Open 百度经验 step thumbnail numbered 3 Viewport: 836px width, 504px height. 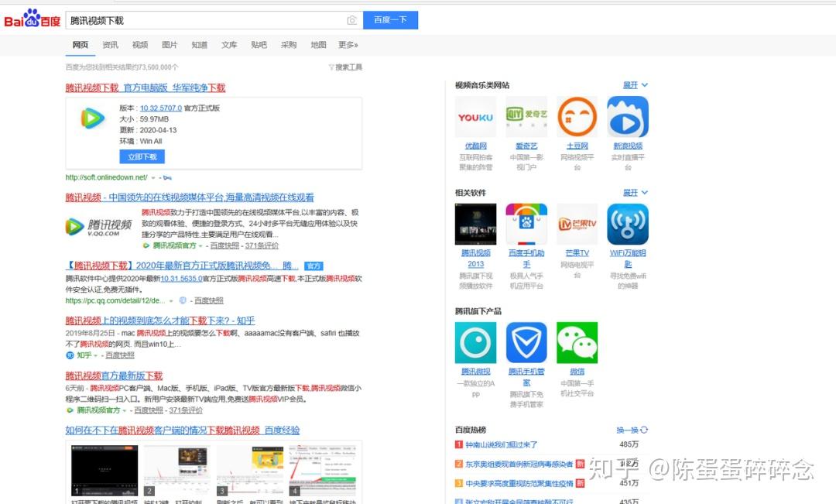coord(250,471)
